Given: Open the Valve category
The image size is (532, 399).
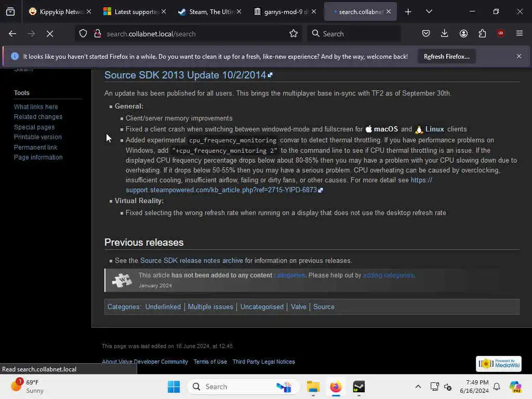Looking at the screenshot, I should coord(299,307).
